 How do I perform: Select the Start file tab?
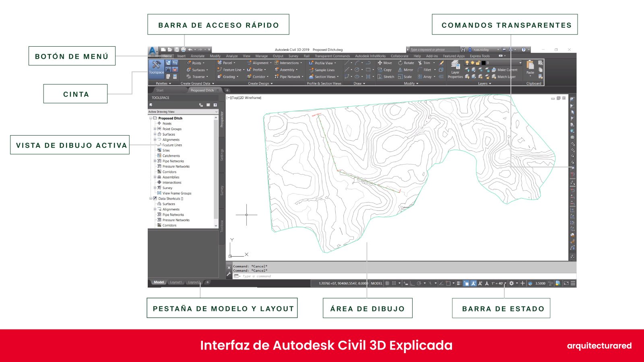click(160, 90)
